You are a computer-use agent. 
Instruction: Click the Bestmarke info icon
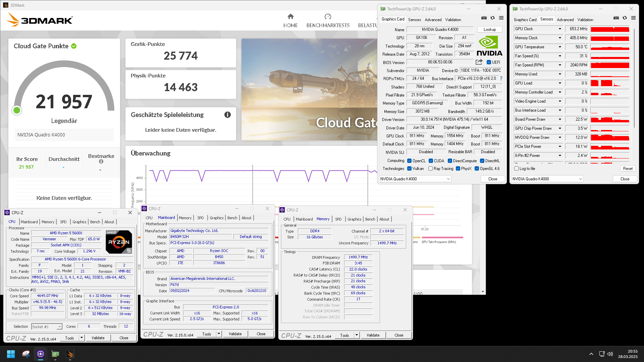point(101,162)
